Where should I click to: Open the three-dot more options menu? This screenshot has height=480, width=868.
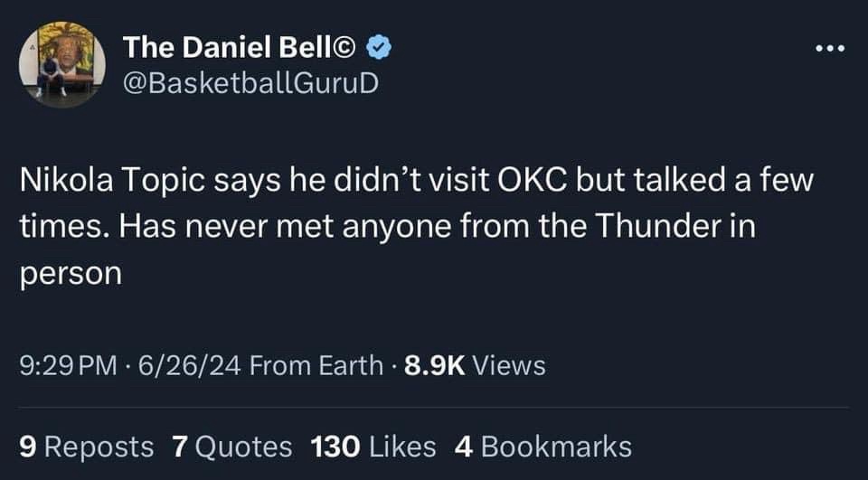point(828,48)
